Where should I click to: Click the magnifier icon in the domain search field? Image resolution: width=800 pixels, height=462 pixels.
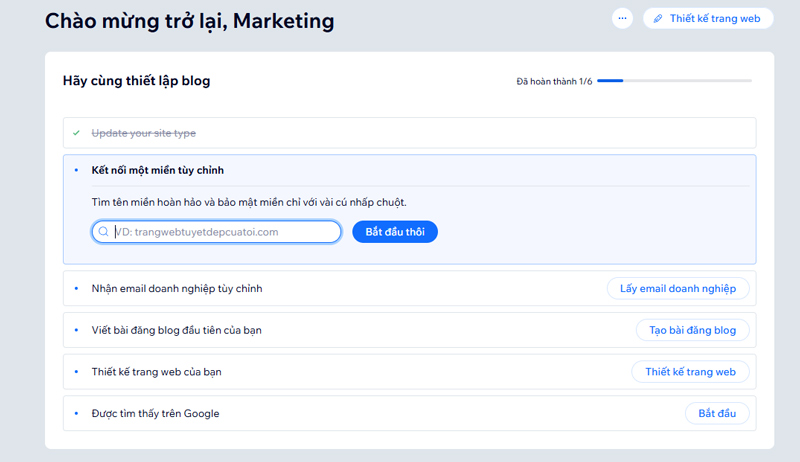(x=103, y=232)
